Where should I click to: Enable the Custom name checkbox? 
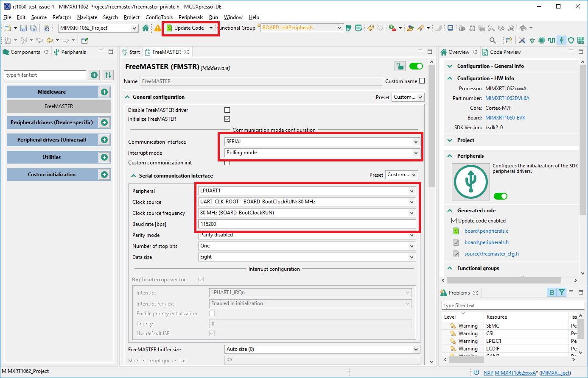click(x=422, y=81)
